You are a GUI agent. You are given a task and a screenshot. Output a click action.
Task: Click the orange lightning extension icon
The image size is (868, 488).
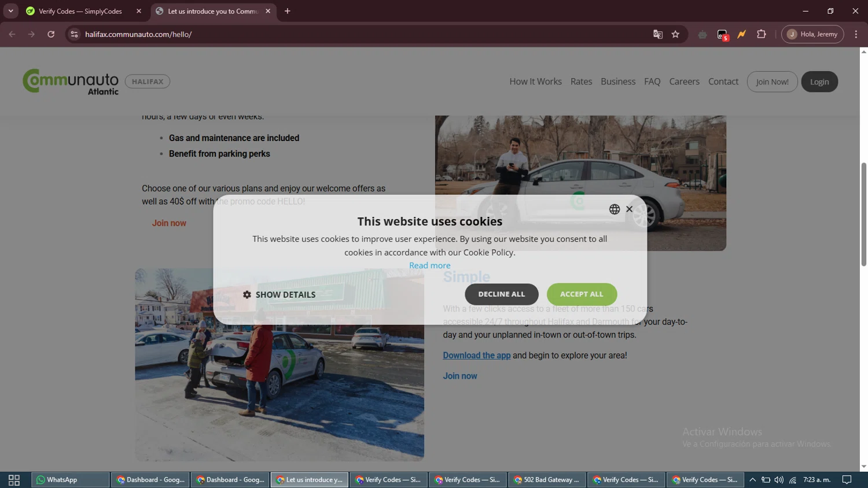tap(742, 34)
